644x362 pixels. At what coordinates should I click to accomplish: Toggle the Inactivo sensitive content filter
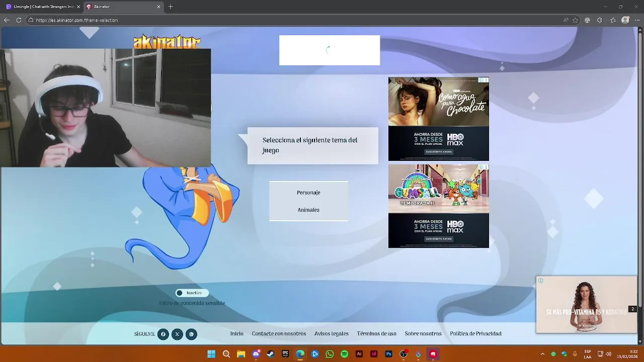click(192, 293)
